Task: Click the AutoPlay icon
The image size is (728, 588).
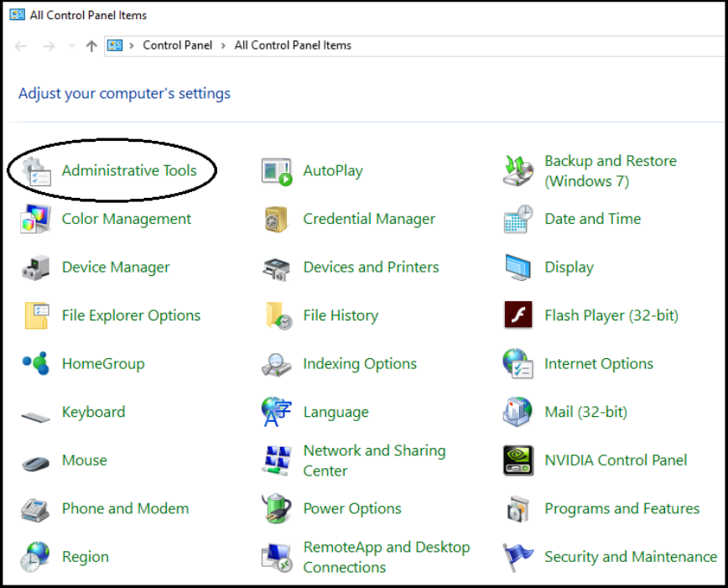Action: pyautogui.click(x=277, y=172)
